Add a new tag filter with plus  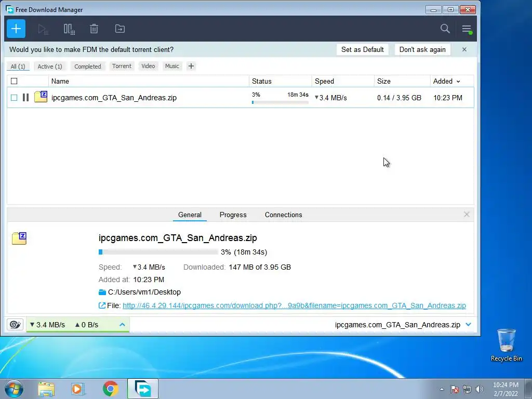[x=191, y=66]
